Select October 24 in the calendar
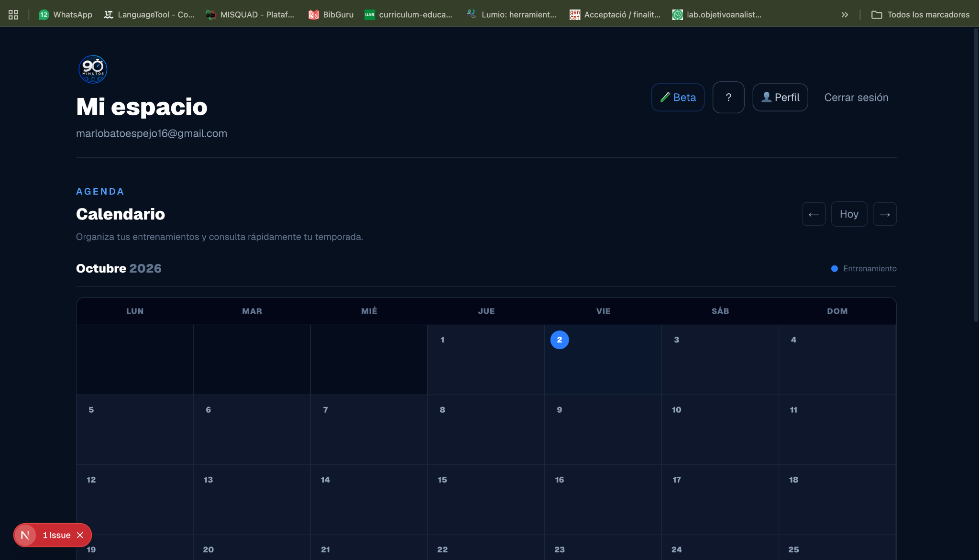979x560 pixels. point(720,548)
